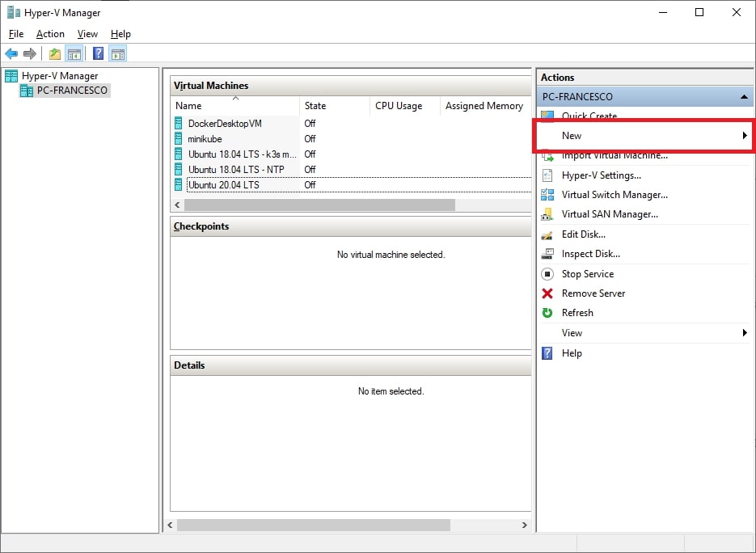This screenshot has width=756, height=553.
Task: Sort by the Name column header
Action: 234,106
